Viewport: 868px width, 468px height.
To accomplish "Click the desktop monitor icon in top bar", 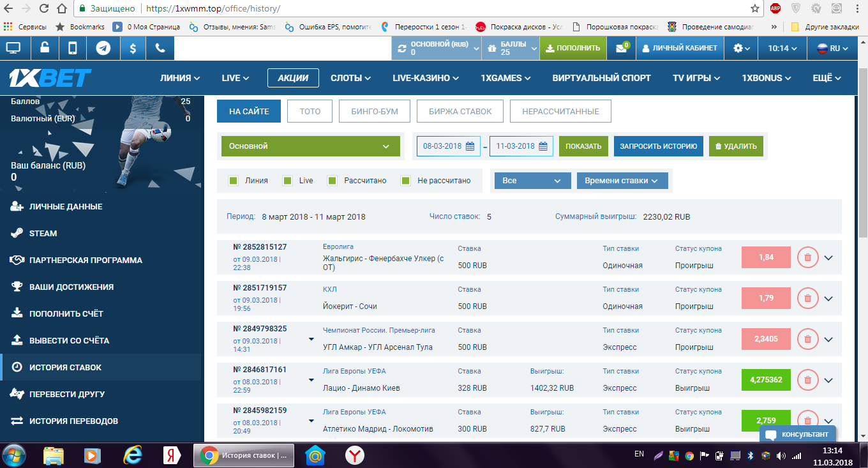I will [x=14, y=48].
